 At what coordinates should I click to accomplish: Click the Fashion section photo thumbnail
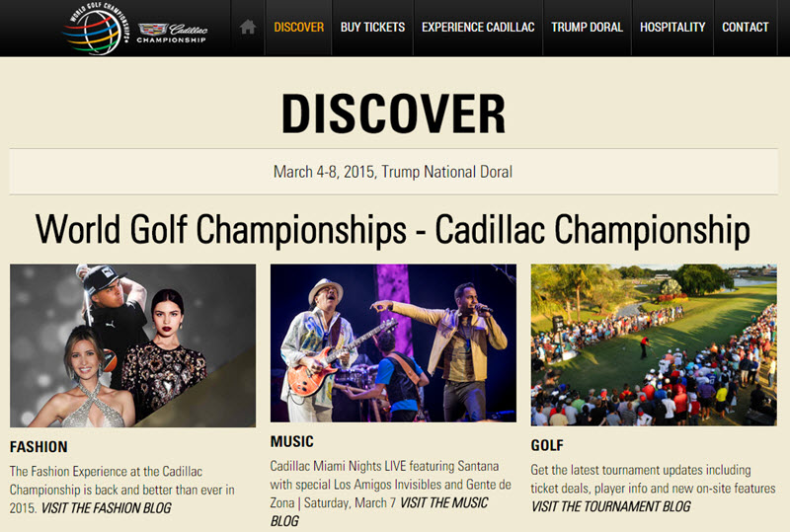[132, 345]
